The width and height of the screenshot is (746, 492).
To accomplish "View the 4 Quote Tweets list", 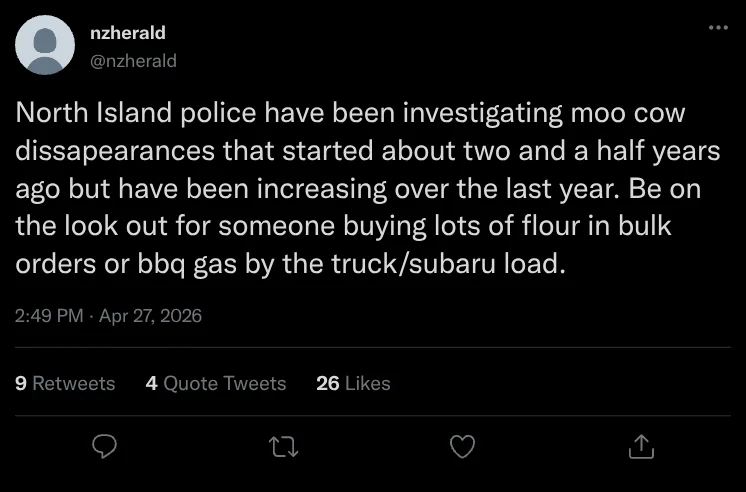I will click(x=215, y=383).
